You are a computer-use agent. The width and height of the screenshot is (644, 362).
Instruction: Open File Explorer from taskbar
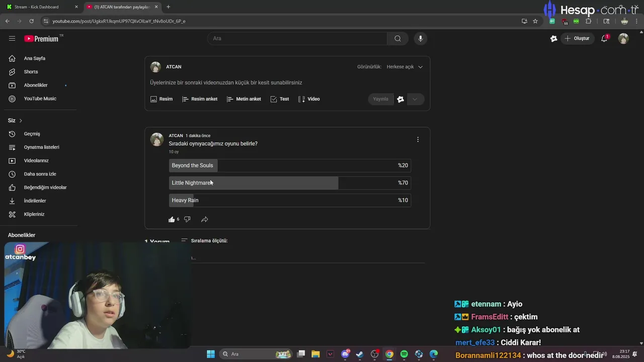coord(315,354)
